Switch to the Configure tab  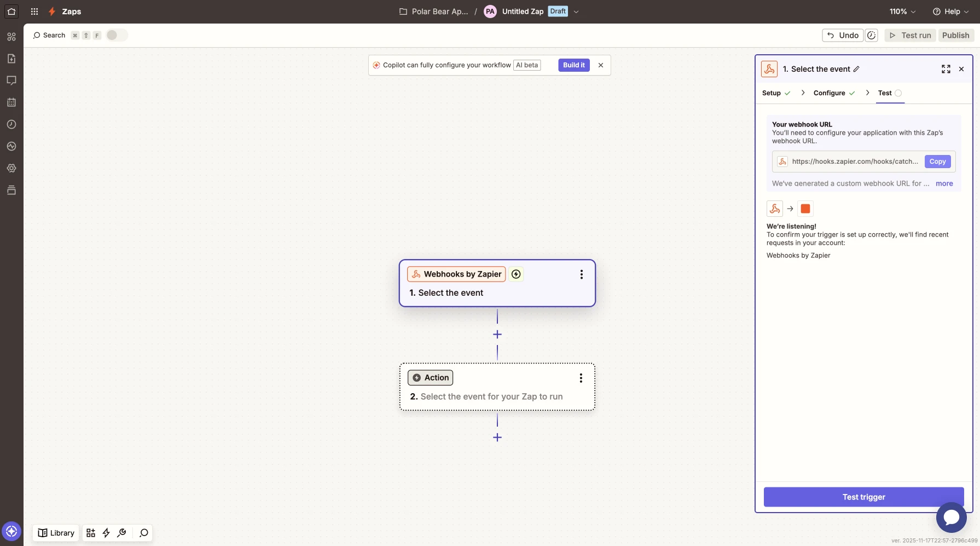[x=829, y=93]
